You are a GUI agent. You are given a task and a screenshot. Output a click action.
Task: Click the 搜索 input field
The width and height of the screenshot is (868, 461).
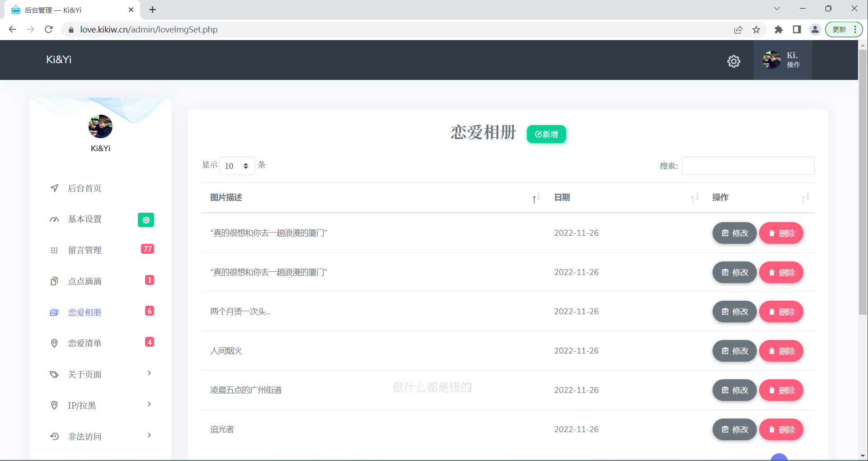(748, 166)
